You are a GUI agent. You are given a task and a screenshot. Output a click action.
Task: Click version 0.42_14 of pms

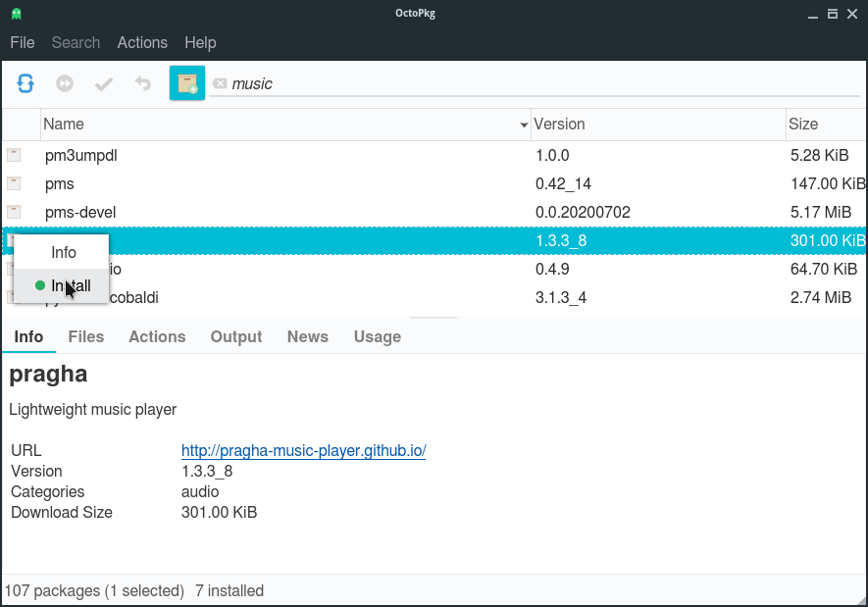[564, 183]
